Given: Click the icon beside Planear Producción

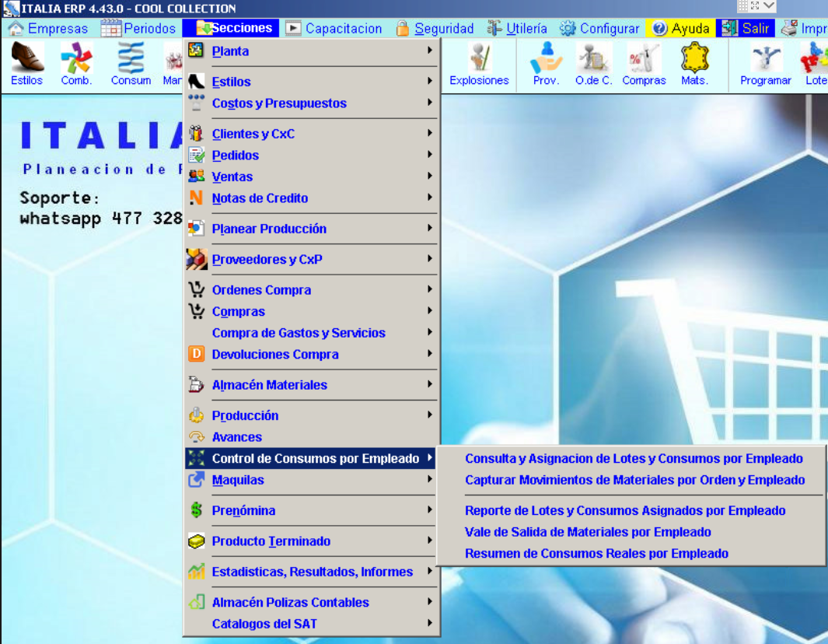Looking at the screenshot, I should 196,228.
